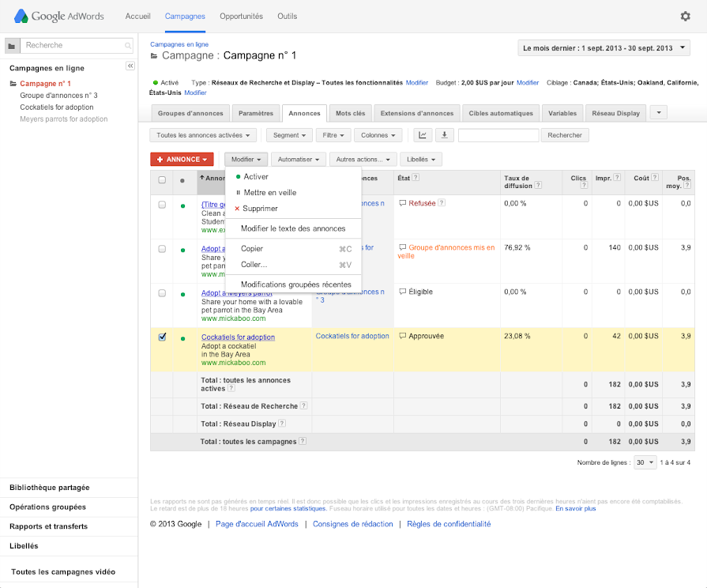Screen dimensions: 707x588
Task: Click the green status dot of Cockatiels for adoption
Action: pyautogui.click(x=182, y=338)
